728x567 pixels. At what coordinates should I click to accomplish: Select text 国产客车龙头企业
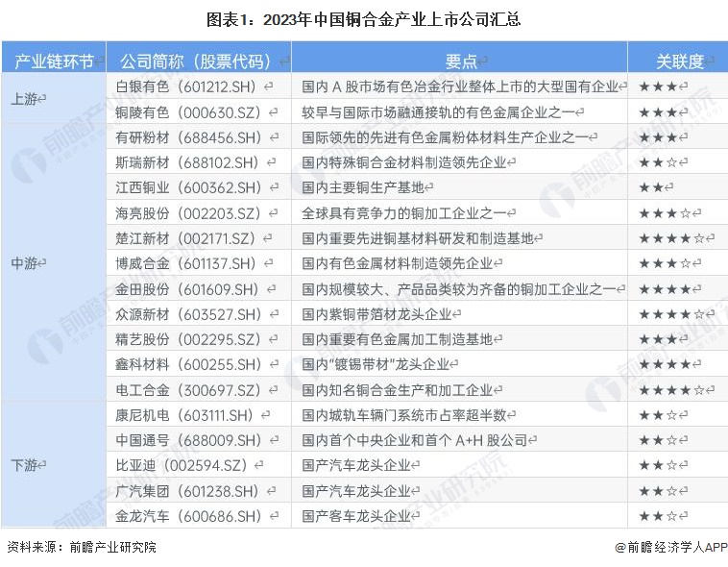(x=356, y=516)
